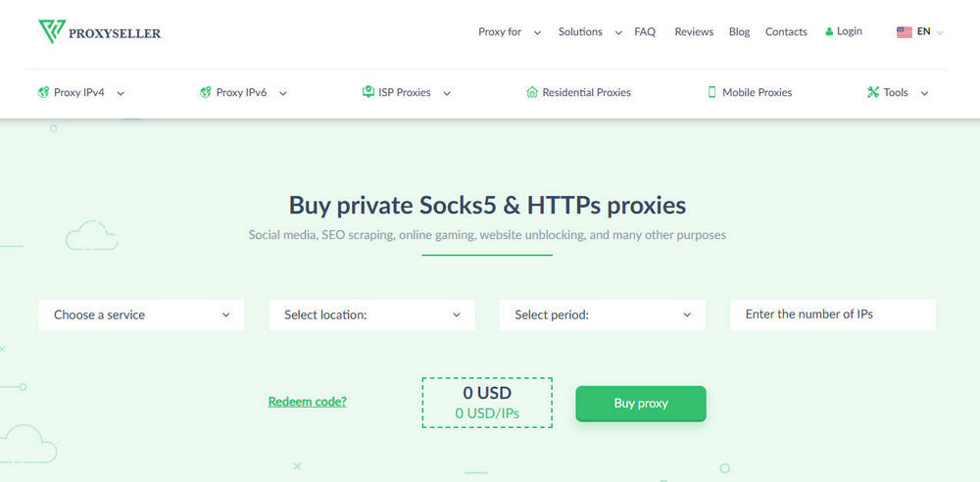This screenshot has width=980, height=482.
Task: Click the US flag language icon
Action: pyautogui.click(x=904, y=32)
